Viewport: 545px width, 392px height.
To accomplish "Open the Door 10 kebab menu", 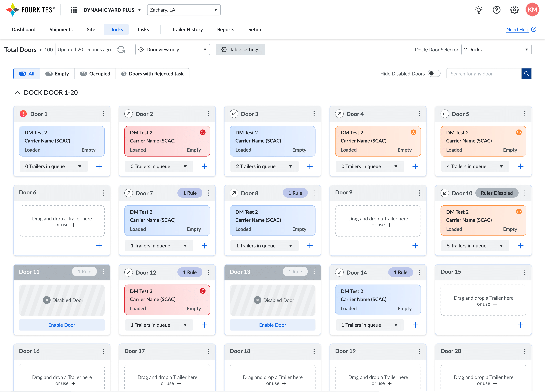I will [x=525, y=193].
